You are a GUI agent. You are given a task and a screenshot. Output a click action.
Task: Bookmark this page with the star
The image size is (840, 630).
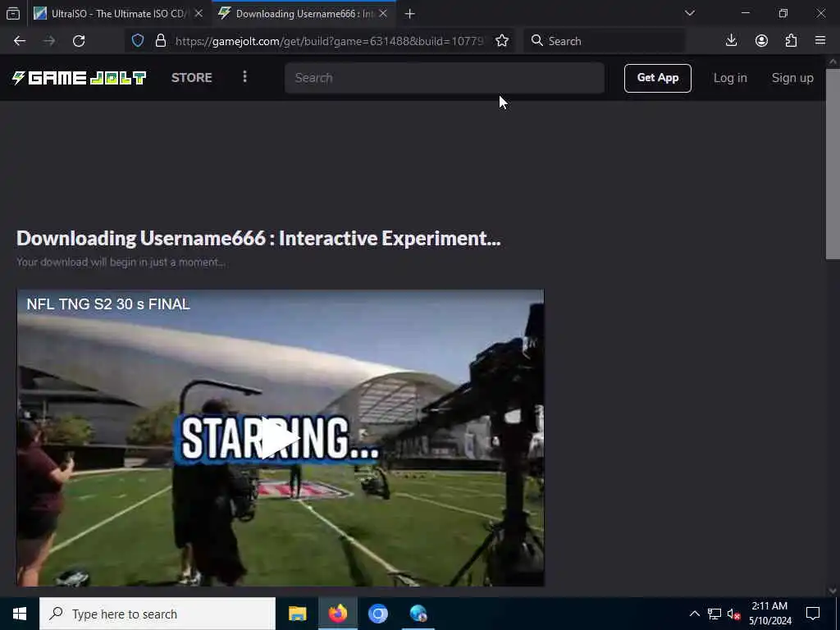click(502, 41)
